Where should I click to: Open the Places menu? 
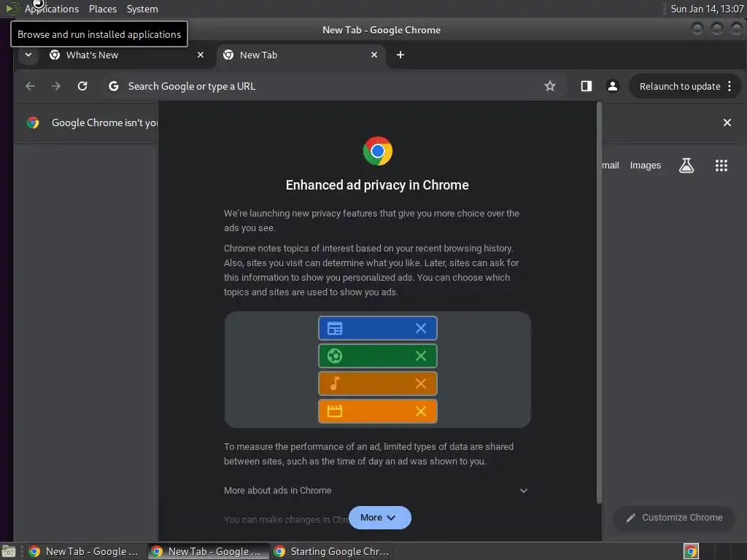point(102,9)
